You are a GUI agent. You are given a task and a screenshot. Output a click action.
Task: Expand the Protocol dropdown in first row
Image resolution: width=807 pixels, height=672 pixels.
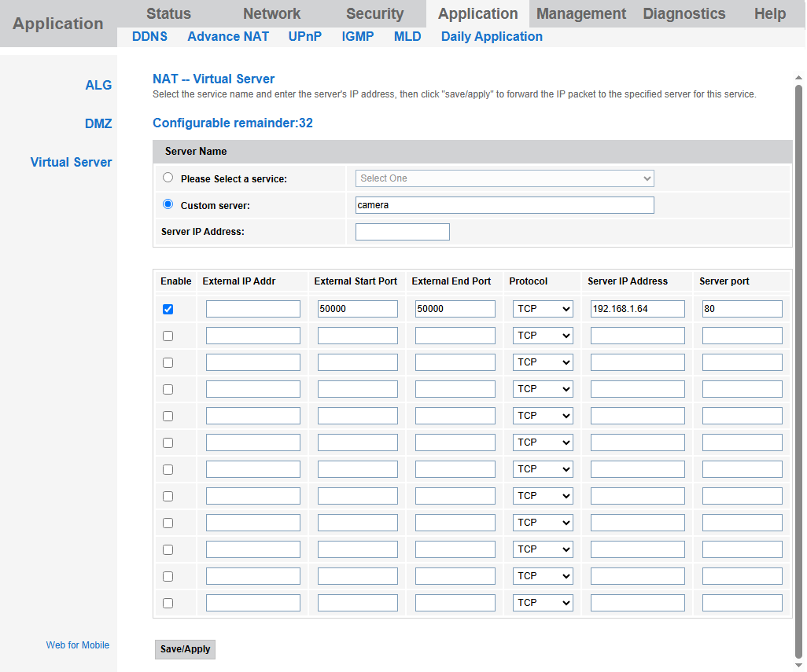point(543,309)
